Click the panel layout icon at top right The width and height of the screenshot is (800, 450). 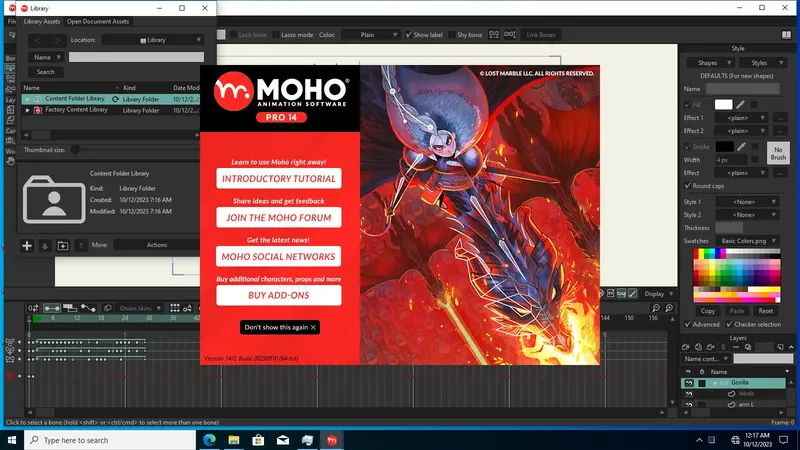[786, 35]
